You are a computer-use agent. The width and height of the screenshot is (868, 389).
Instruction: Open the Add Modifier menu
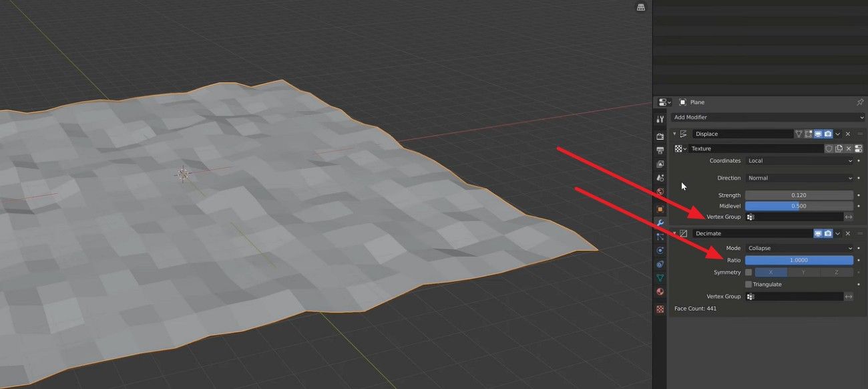click(767, 117)
